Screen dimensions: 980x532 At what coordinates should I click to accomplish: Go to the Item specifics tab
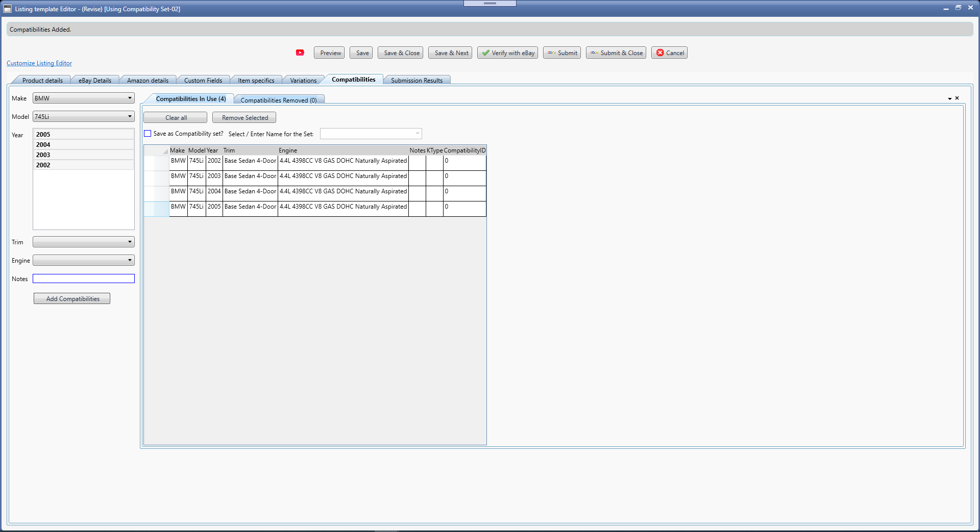point(256,80)
